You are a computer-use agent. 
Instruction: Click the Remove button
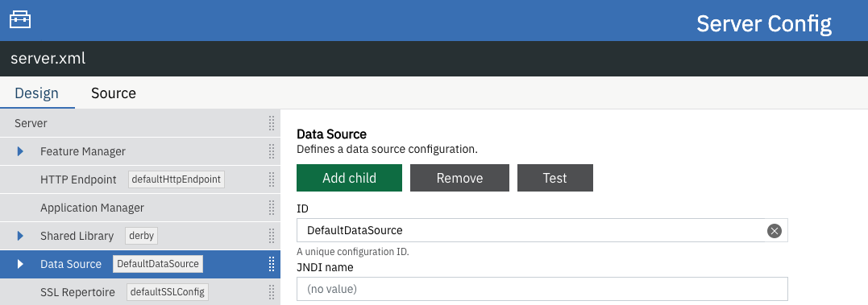459,178
